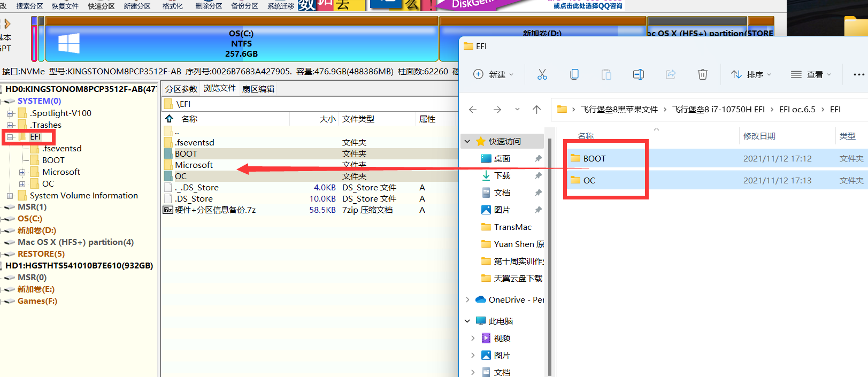Click the OS(C:) NTFS partition bar

(242, 44)
